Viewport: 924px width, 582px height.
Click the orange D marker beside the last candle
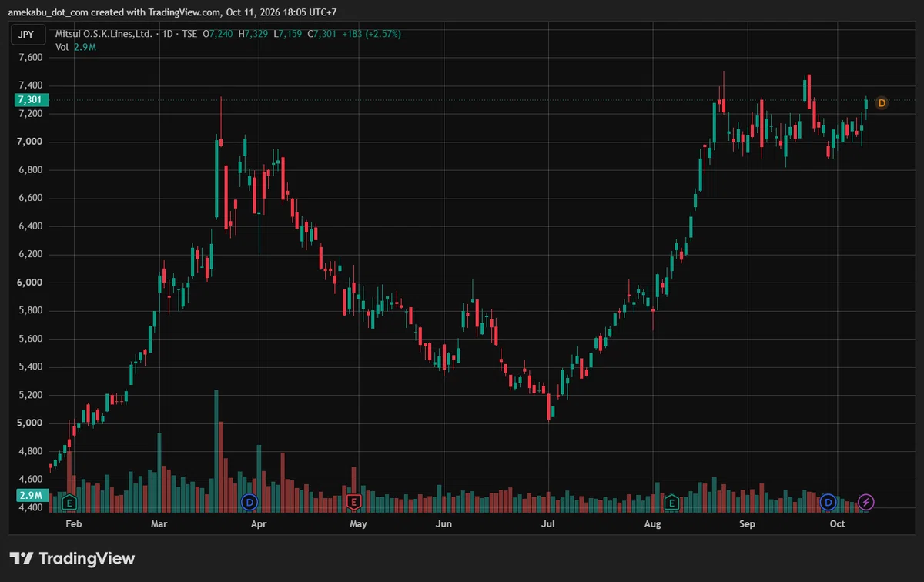pos(882,103)
